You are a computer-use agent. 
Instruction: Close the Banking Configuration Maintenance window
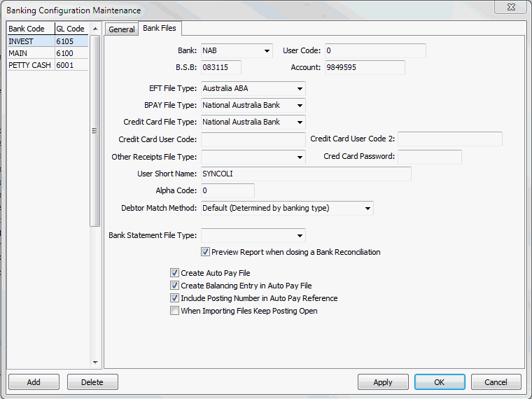[x=511, y=7]
